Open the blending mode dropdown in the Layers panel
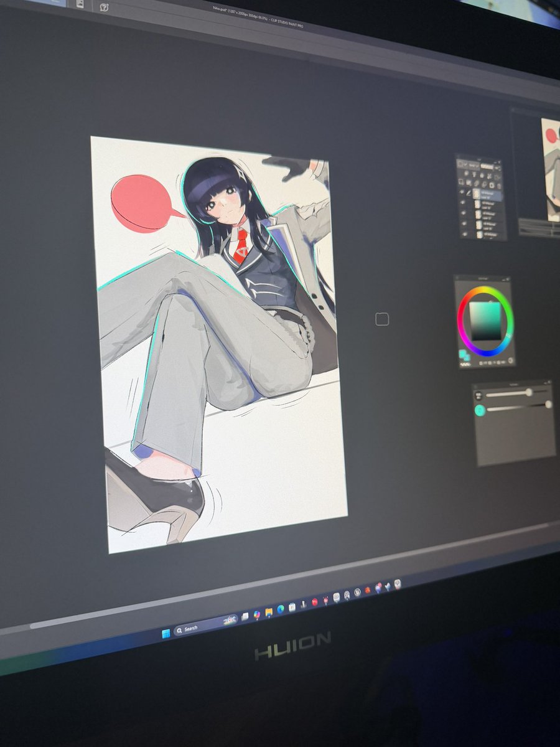 [x=472, y=166]
